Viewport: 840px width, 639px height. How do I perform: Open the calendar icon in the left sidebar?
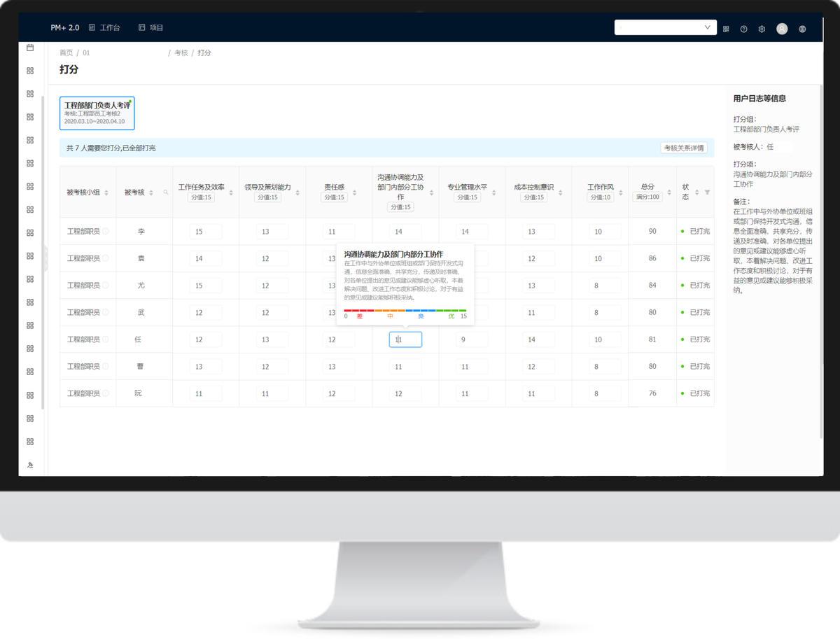pyautogui.click(x=30, y=48)
